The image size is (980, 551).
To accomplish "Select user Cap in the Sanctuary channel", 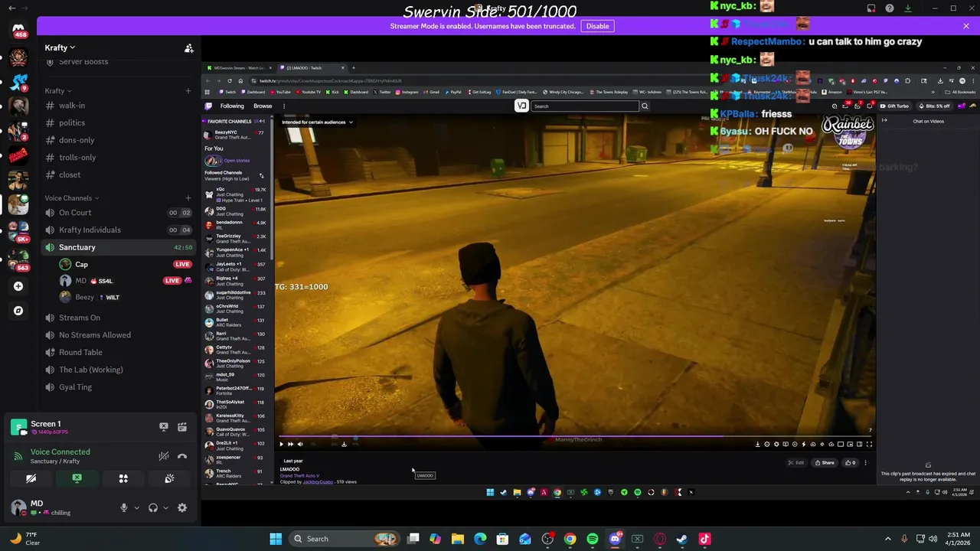I will [125, 264].
